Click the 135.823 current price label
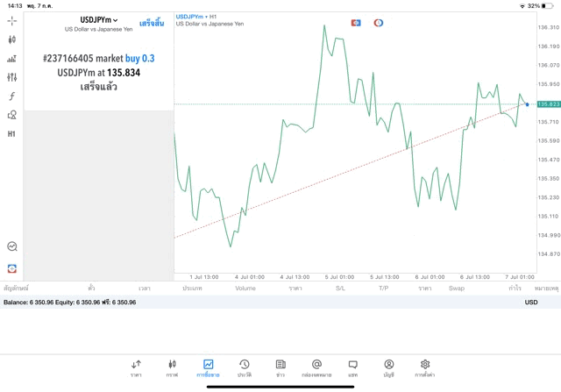 549,104
